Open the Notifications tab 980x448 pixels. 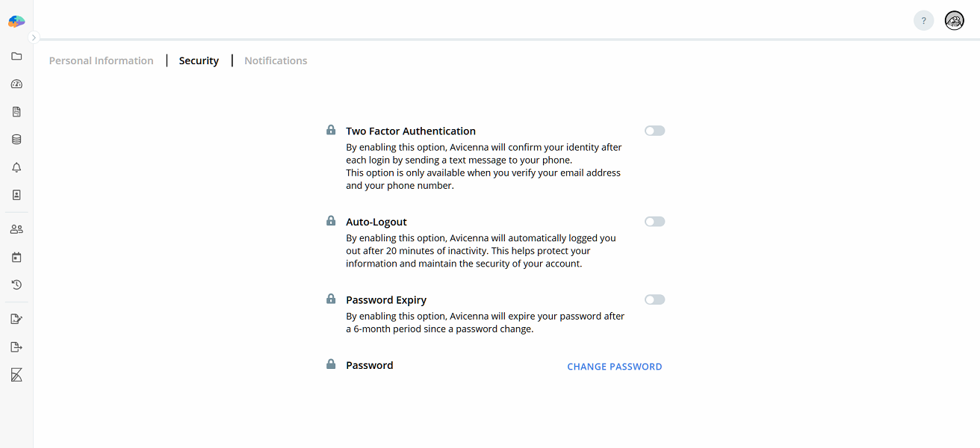(x=276, y=60)
